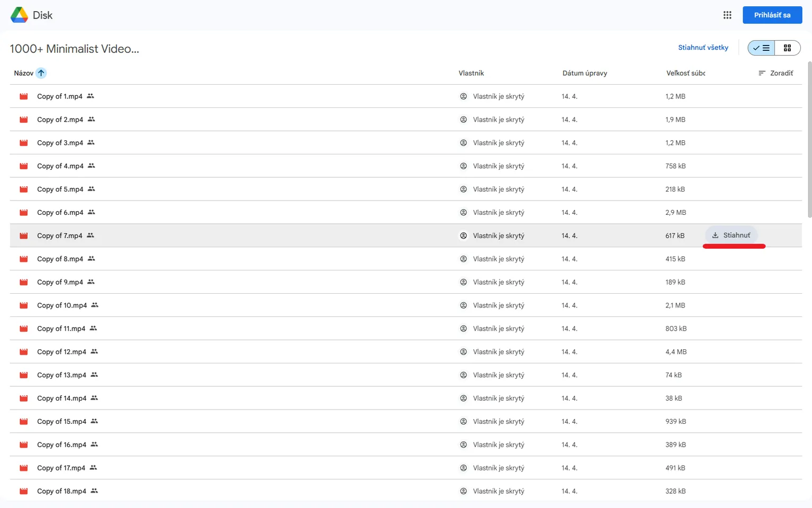Click the Prihlásiť sa sign-in button
812x508 pixels.
[x=772, y=15]
